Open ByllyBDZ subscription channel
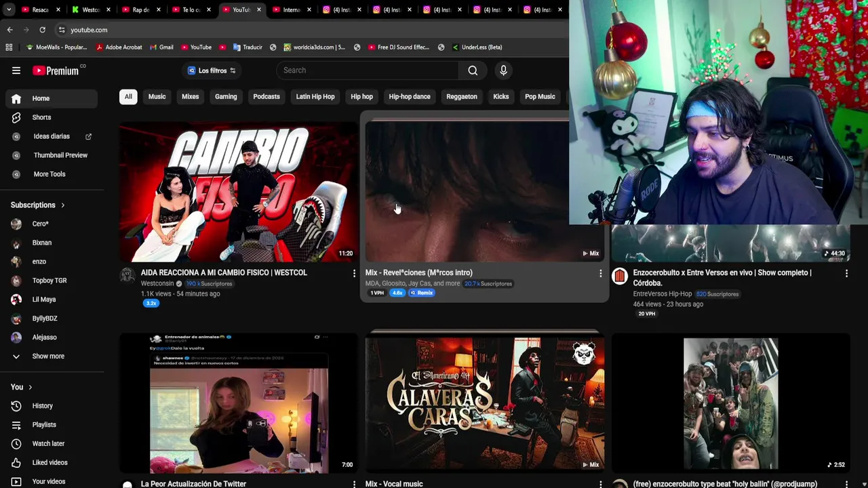The height and width of the screenshot is (488, 868). click(52, 319)
